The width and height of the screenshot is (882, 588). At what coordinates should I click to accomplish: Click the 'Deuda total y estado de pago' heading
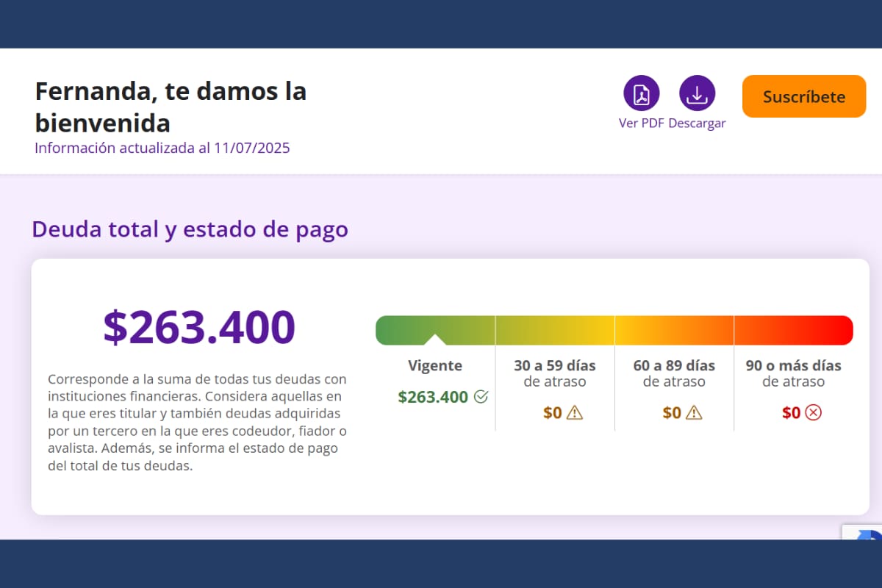(x=190, y=229)
